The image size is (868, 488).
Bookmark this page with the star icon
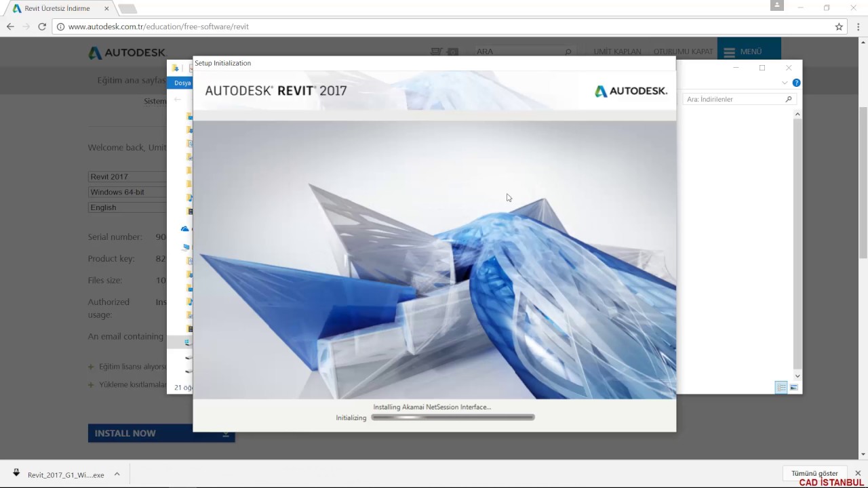coord(839,26)
